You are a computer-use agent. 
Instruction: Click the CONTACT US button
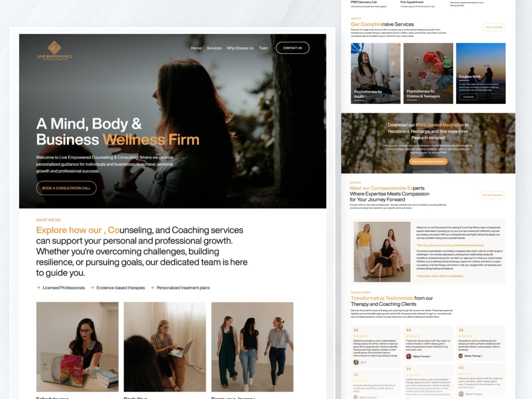tap(293, 48)
